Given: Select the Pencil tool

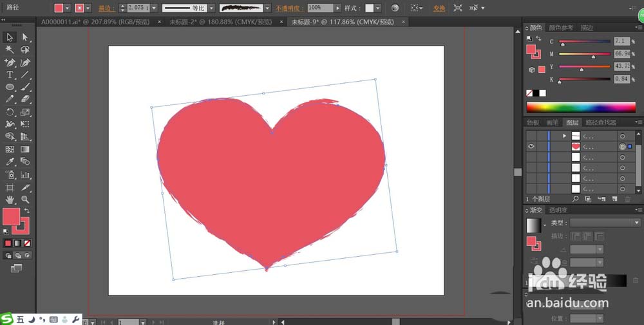Looking at the screenshot, I should [10, 100].
